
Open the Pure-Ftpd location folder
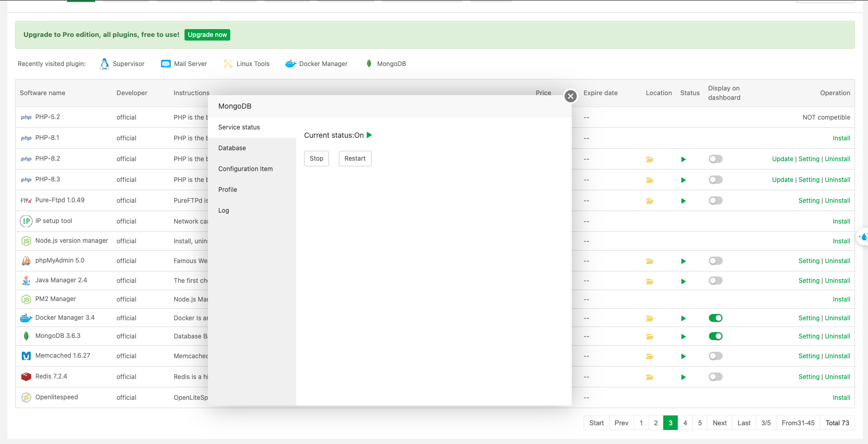pos(650,201)
